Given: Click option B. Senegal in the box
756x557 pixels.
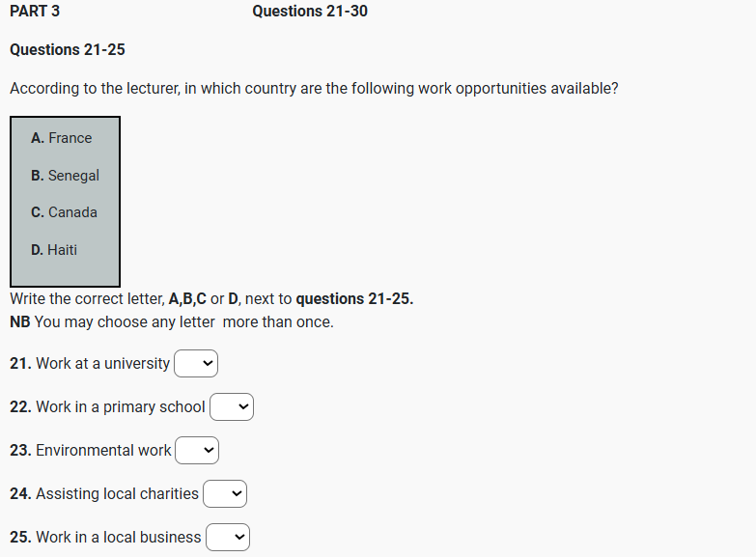Looking at the screenshot, I should pos(65,176).
